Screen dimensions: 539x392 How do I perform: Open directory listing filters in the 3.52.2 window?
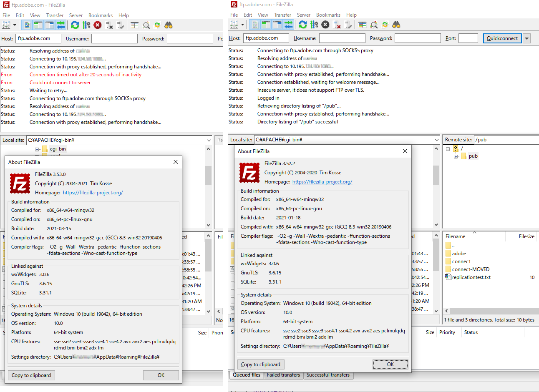362,25
